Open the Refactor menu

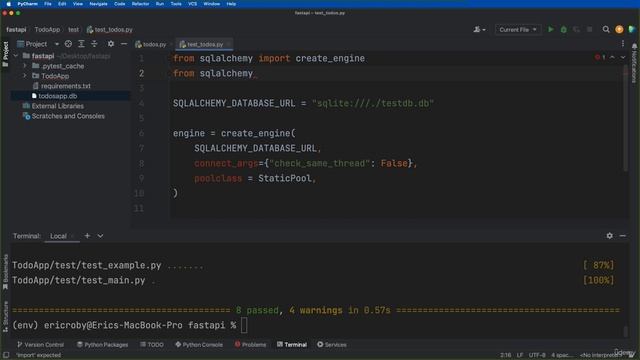(x=140, y=4)
